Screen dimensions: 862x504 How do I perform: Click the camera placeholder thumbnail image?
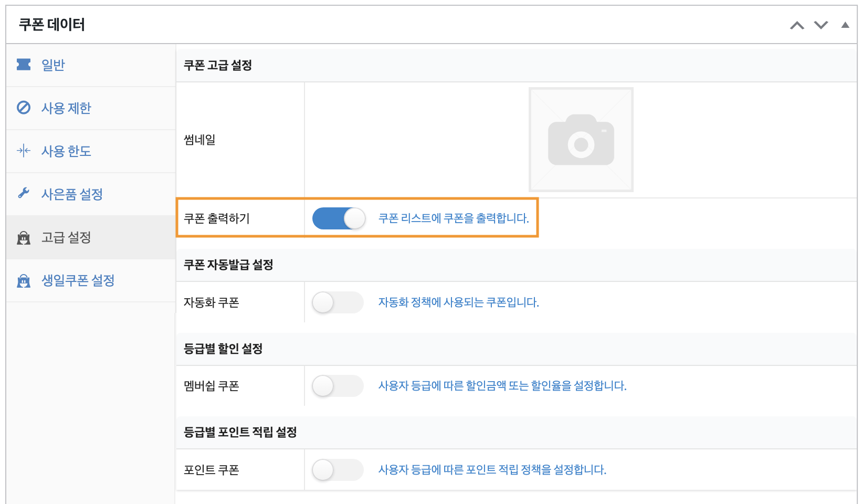pyautogui.click(x=581, y=140)
